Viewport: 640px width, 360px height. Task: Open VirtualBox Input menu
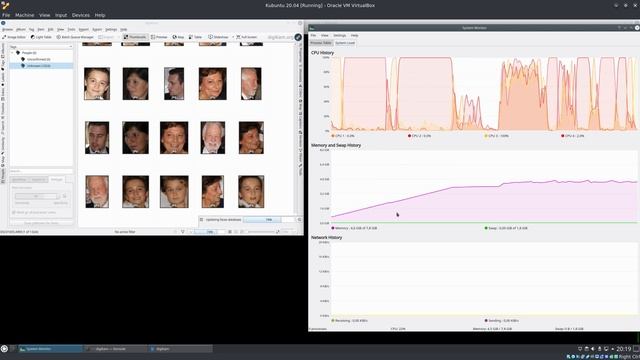pyautogui.click(x=61, y=15)
